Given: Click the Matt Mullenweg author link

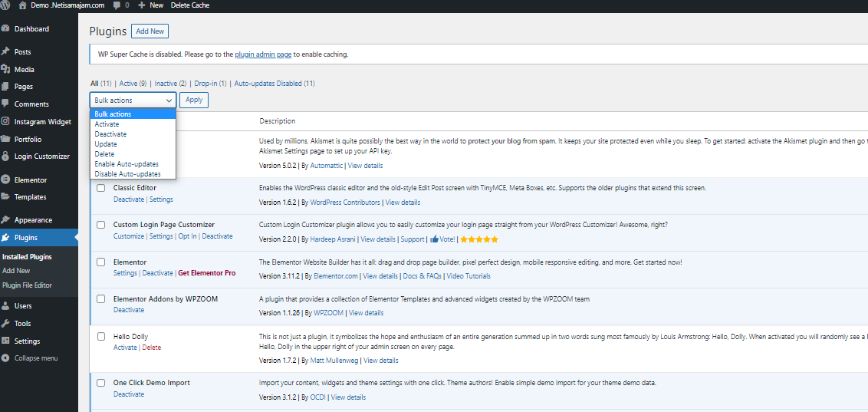Looking at the screenshot, I should coord(334,361).
